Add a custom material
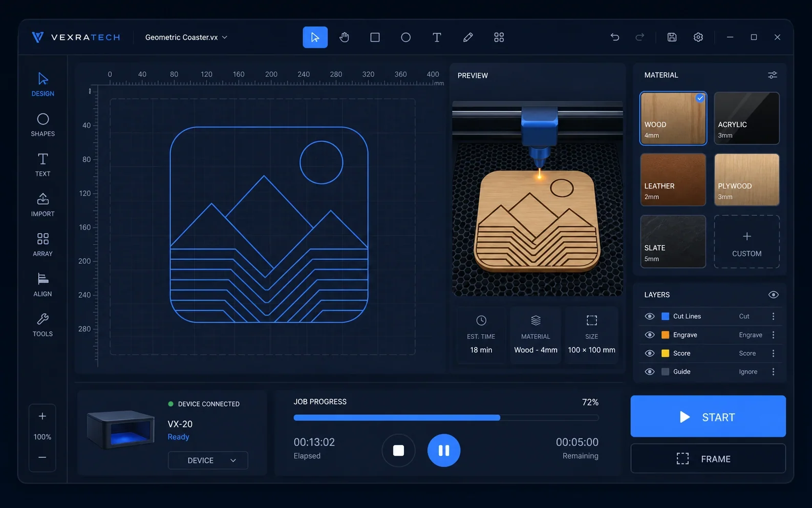Image resolution: width=812 pixels, height=508 pixels. click(x=747, y=242)
